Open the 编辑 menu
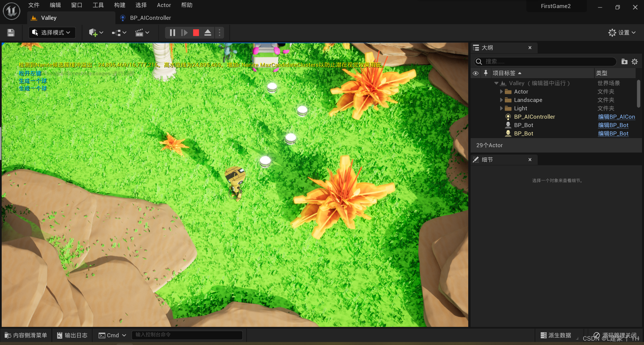644x345 pixels. tap(55, 5)
